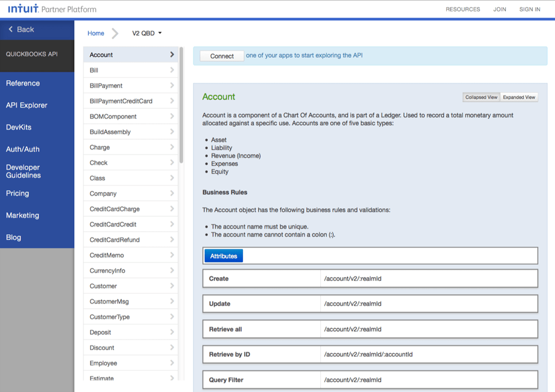Viewport: 555px width, 392px height.
Task: Select Company in the entity list
Action: tap(131, 194)
